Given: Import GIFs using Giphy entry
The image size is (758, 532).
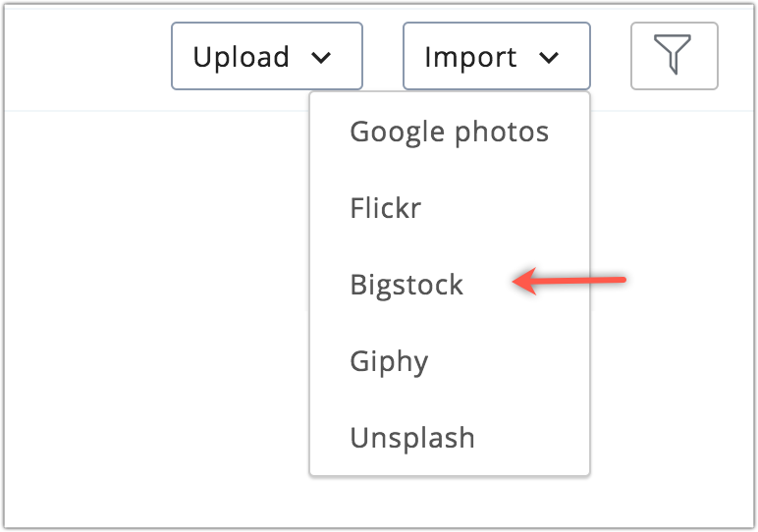Looking at the screenshot, I should (389, 361).
